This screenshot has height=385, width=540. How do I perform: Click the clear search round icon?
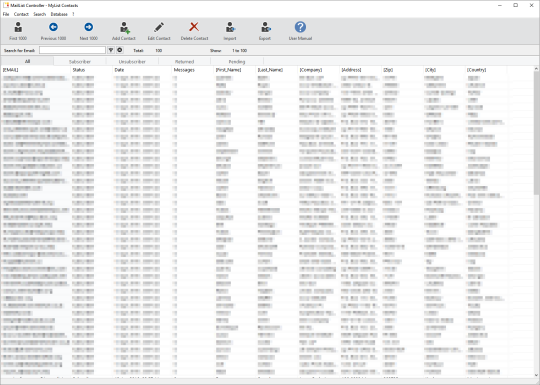tap(120, 50)
